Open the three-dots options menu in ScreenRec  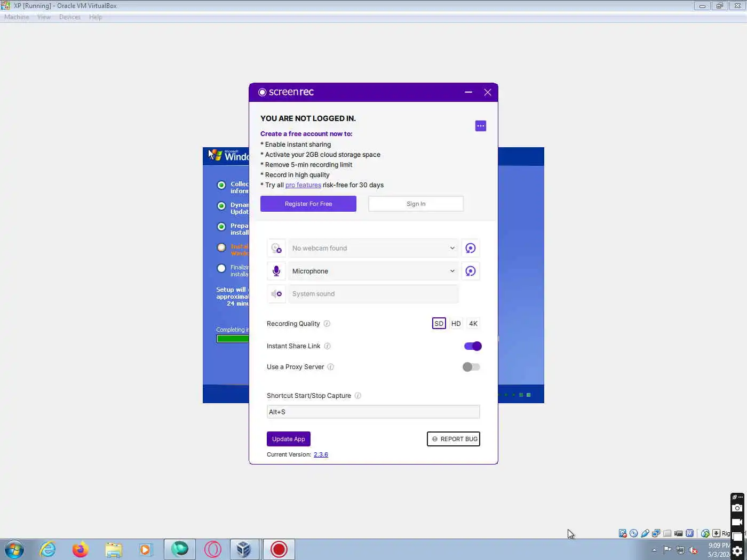(x=480, y=126)
